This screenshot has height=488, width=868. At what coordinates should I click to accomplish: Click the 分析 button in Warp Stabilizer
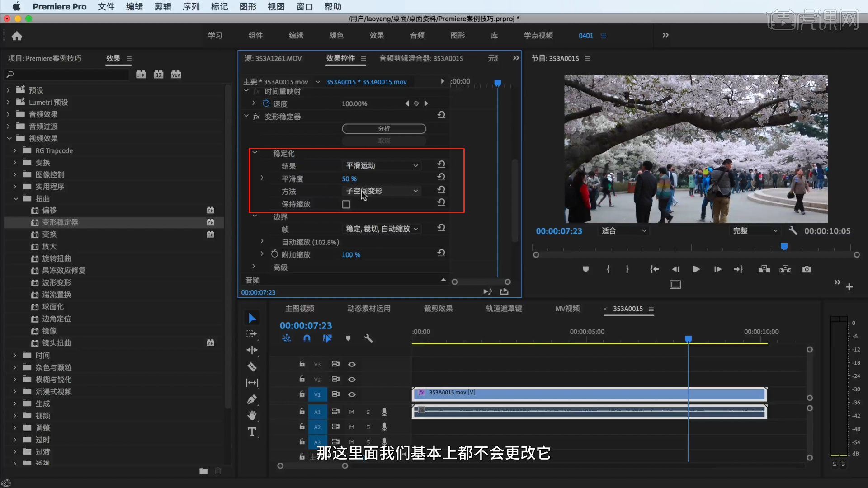click(384, 128)
